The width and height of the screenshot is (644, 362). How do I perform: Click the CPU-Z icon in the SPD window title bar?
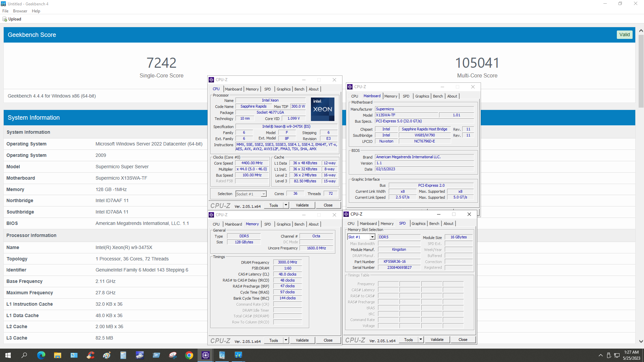pos(346,214)
